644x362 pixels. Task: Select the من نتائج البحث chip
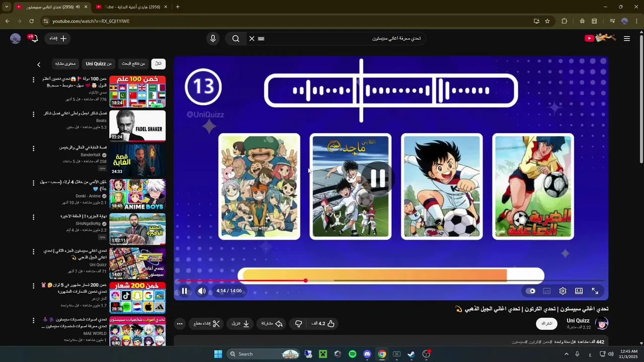tap(133, 64)
